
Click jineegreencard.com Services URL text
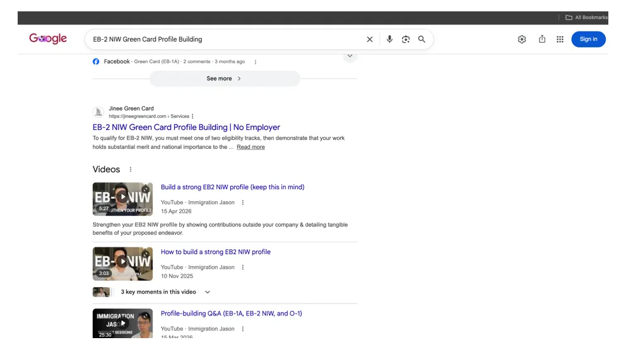coord(149,116)
